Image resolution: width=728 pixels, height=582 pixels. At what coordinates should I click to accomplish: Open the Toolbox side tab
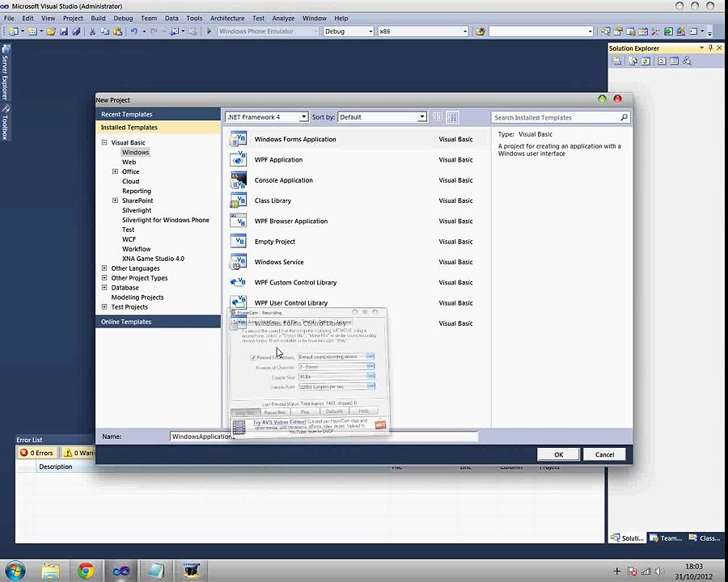5,122
